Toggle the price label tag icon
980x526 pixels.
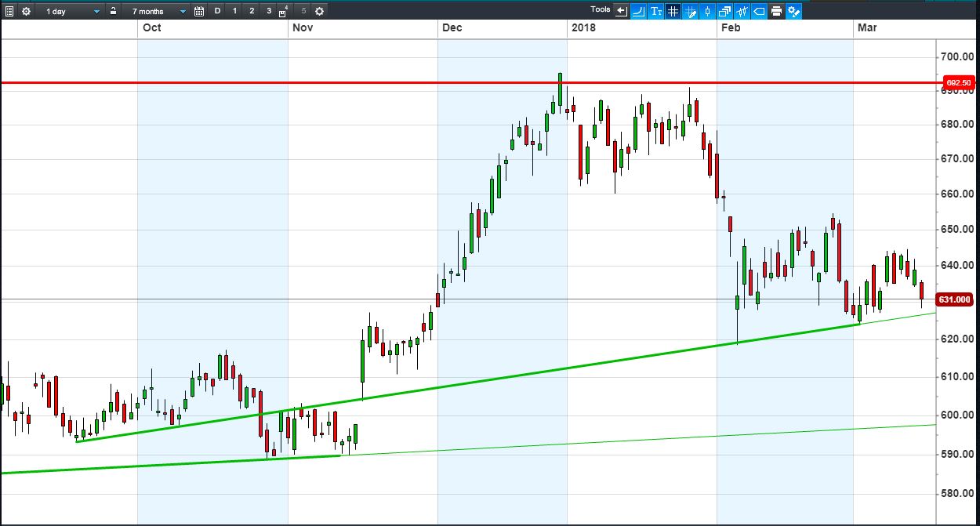(760, 11)
